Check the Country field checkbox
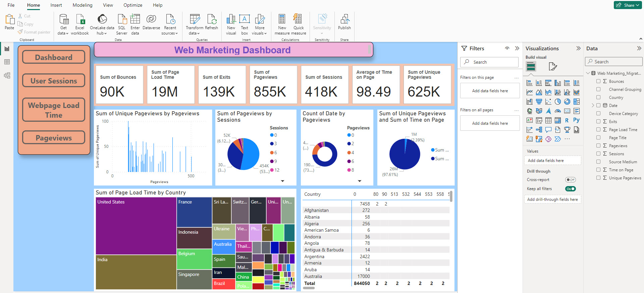The width and height of the screenshot is (644, 293). [x=598, y=97]
